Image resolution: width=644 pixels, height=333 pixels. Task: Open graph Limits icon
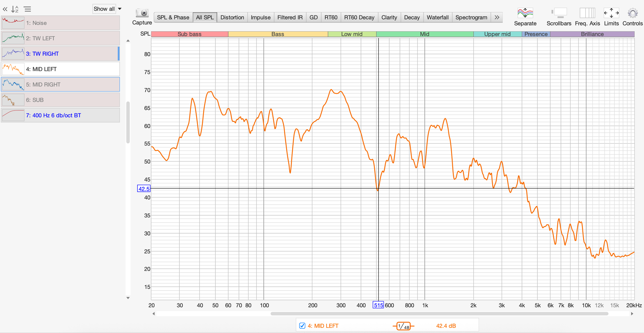(x=611, y=13)
